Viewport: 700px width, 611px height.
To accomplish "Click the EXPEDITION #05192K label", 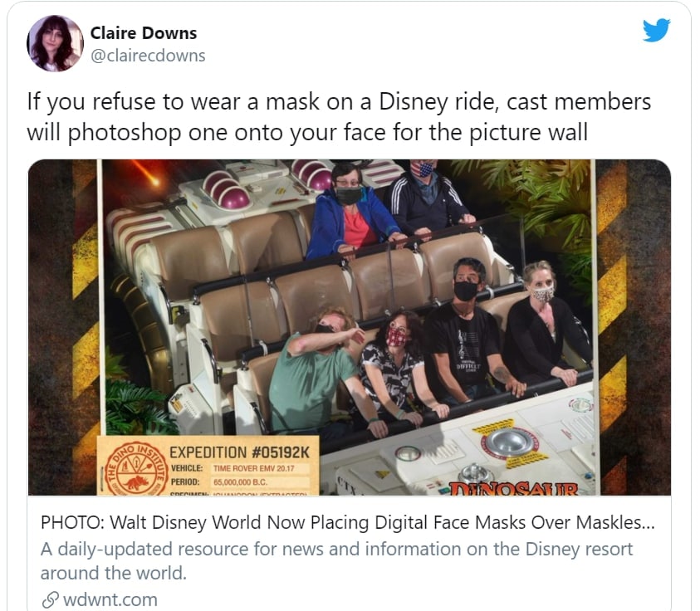I will tap(239, 452).
